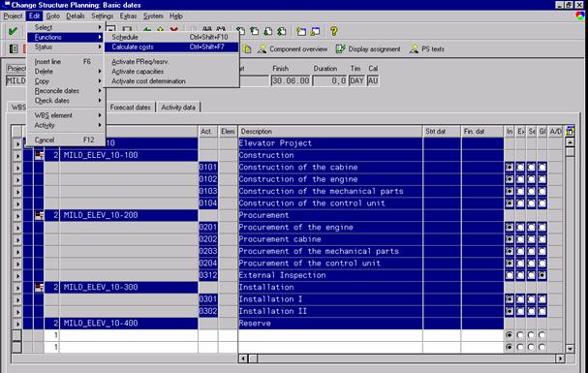588x373 pixels.
Task: Expand the Delete submenu
Action: 66,72
